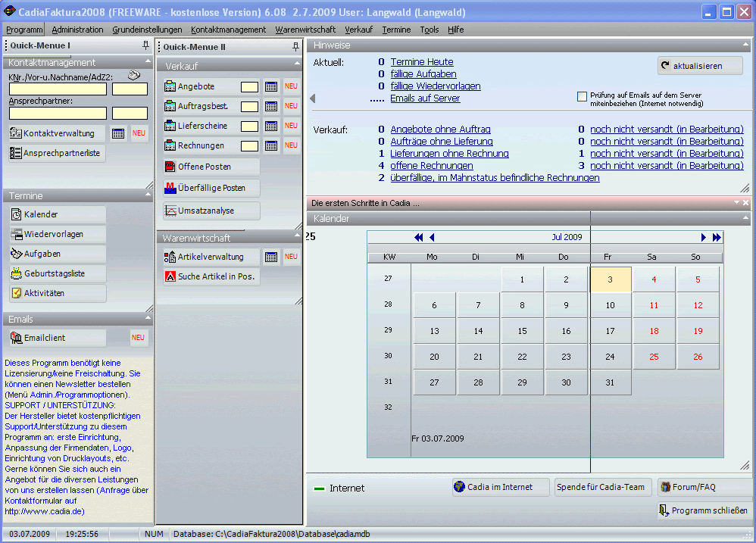Open the Tools menu
Image resolution: width=756 pixels, height=543 pixels.
point(429,30)
